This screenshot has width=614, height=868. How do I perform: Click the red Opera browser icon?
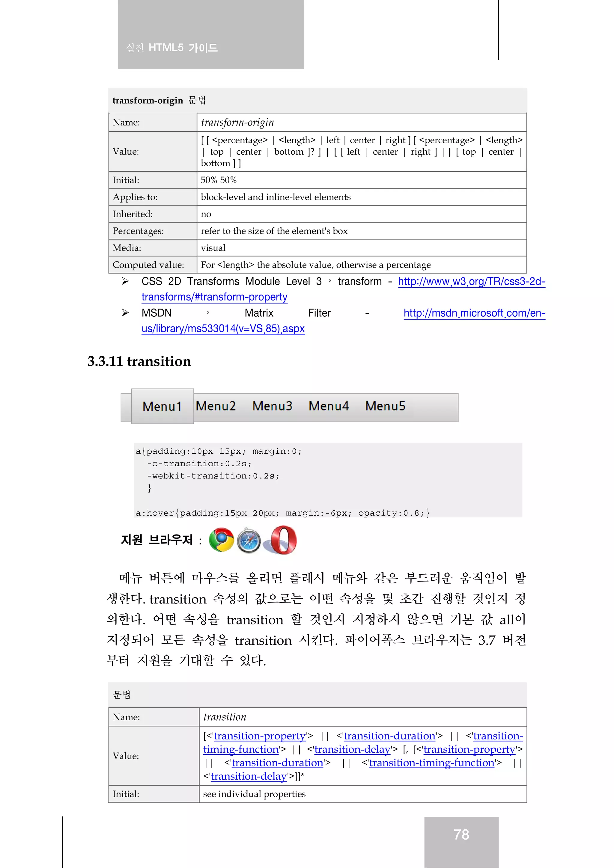click(282, 540)
